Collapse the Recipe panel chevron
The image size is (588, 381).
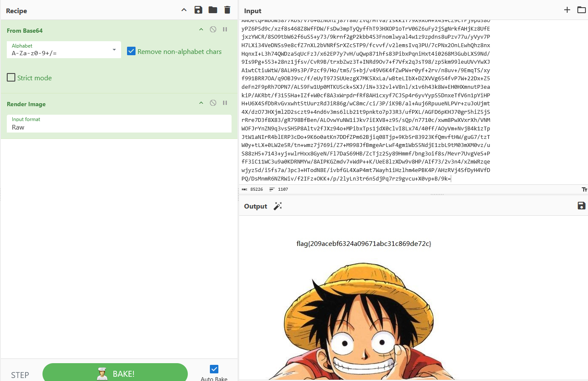184,10
